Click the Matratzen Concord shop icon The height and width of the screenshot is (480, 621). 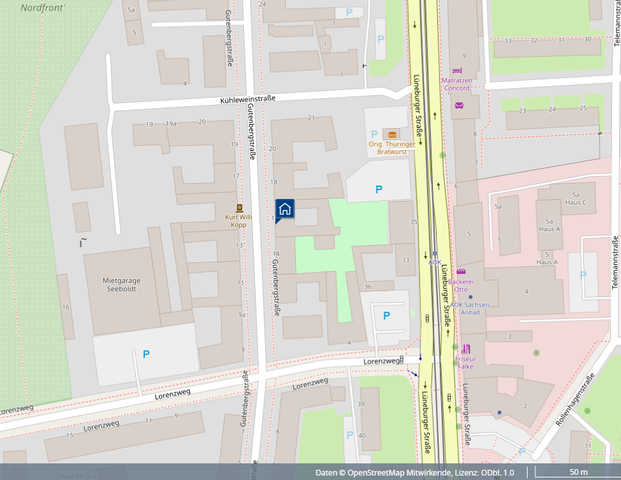tap(458, 72)
